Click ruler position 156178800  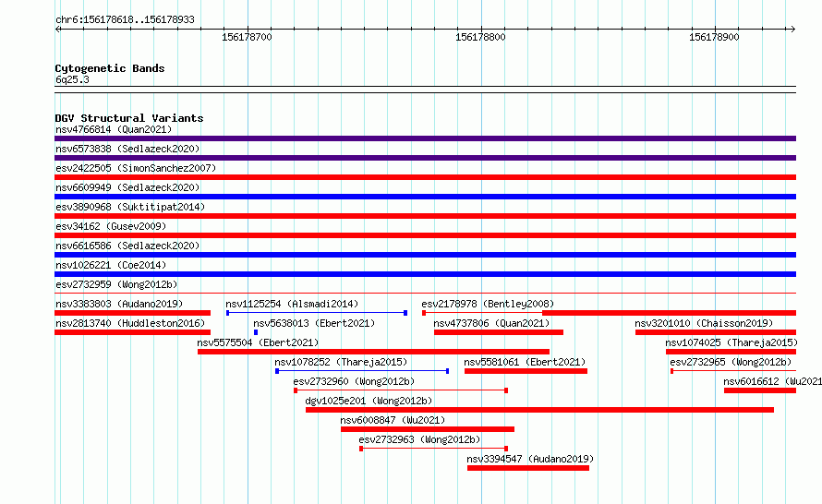(x=480, y=37)
